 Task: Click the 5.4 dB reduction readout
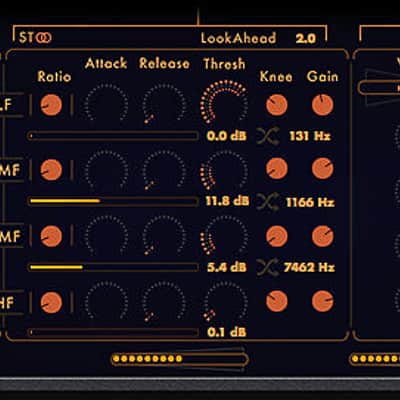click(227, 267)
